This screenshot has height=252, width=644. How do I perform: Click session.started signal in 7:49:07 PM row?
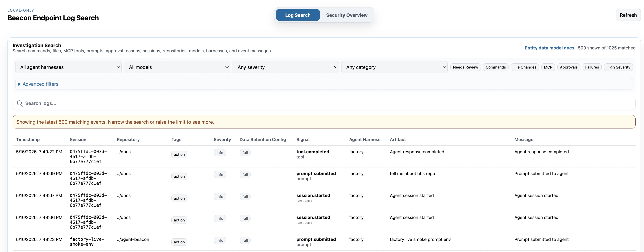coord(313,195)
